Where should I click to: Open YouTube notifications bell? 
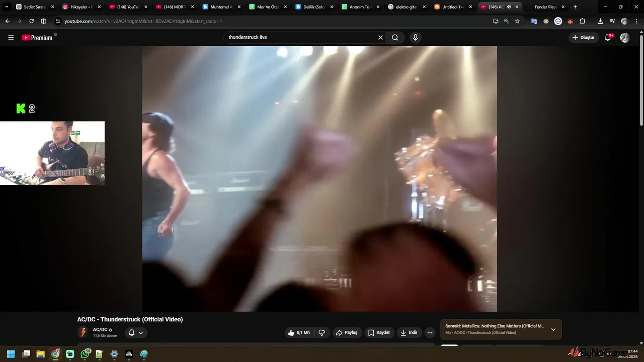coord(608,37)
